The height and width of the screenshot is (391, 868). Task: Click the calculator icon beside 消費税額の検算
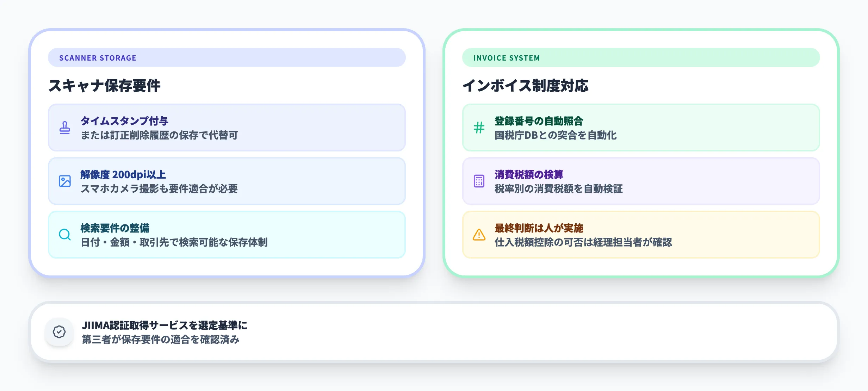tap(479, 181)
